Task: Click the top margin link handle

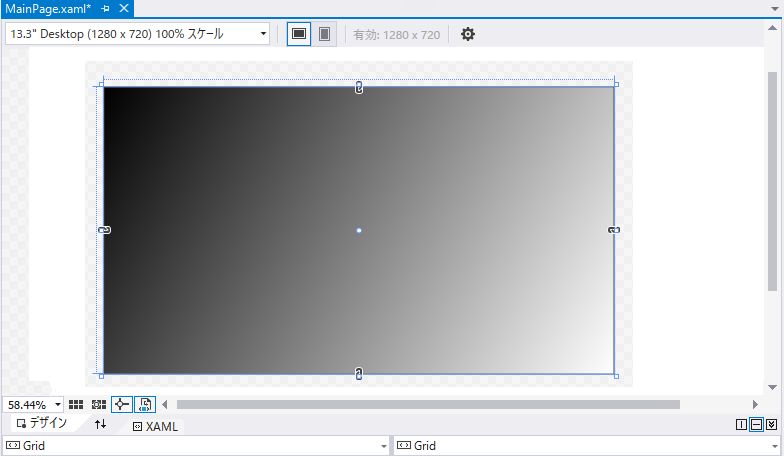Action: tap(358, 88)
